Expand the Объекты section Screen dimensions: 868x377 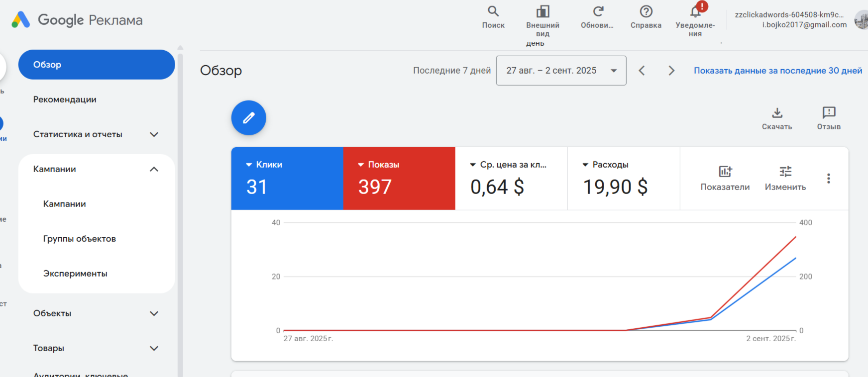154,313
